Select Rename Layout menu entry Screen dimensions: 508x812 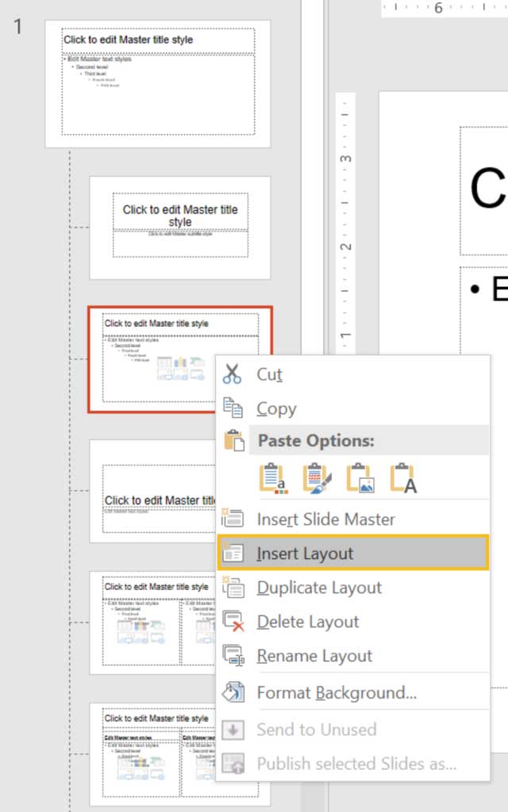click(353, 656)
